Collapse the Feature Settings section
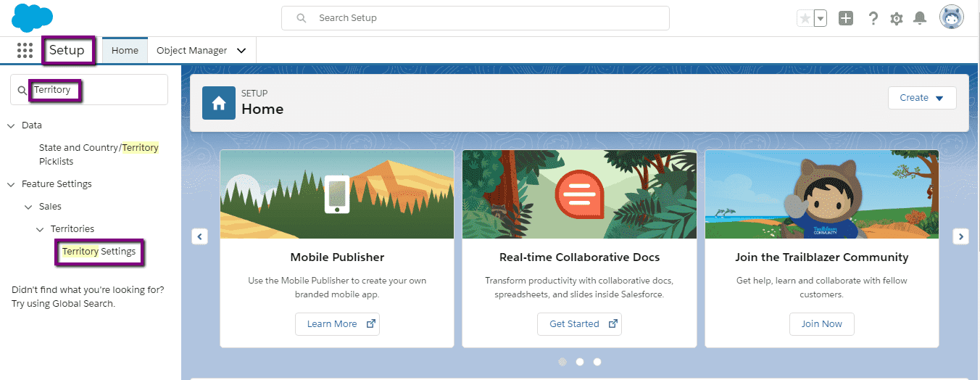Image resolution: width=980 pixels, height=380 pixels. point(11,184)
